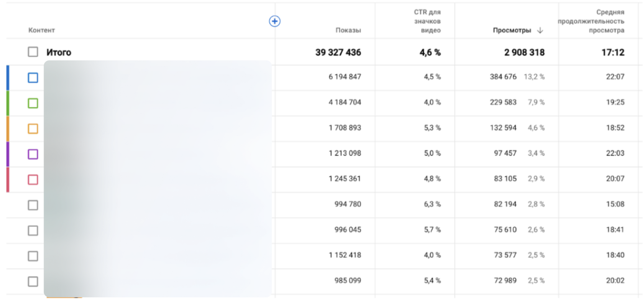Open the blurred content of the top row
The height and width of the screenshot is (303, 644).
pyautogui.click(x=158, y=77)
